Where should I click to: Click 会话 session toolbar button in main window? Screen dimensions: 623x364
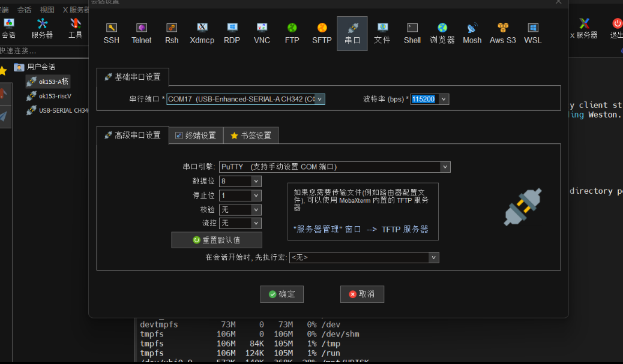(8, 29)
